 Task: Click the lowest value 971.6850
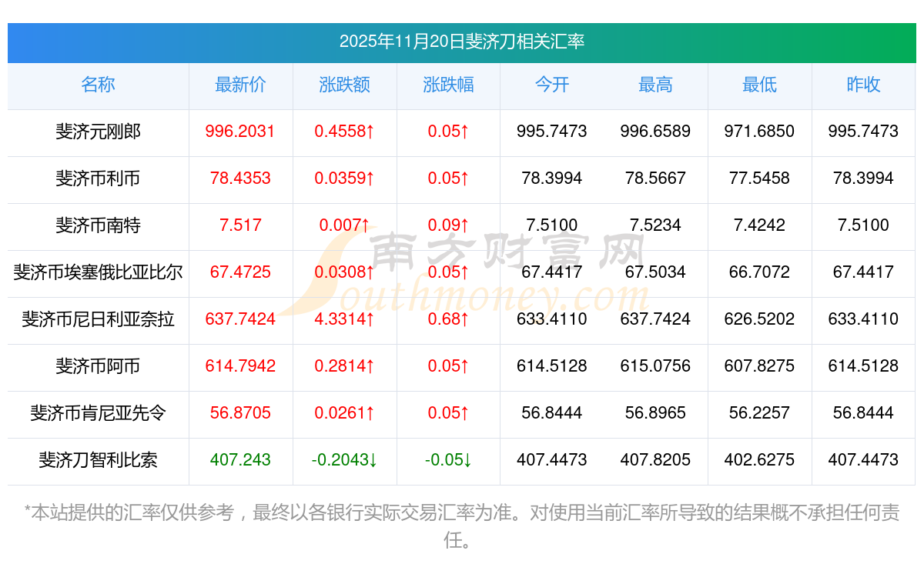pyautogui.click(x=759, y=132)
